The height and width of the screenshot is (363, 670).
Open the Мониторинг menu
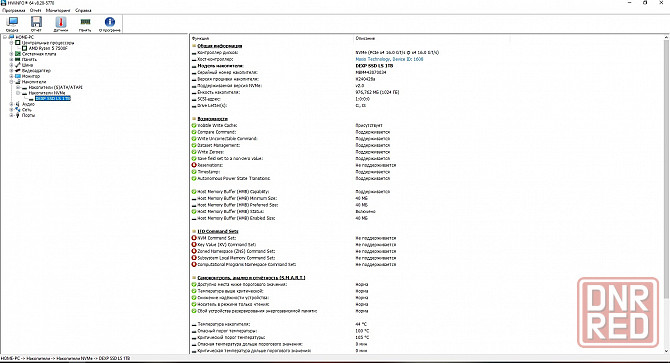58,10
